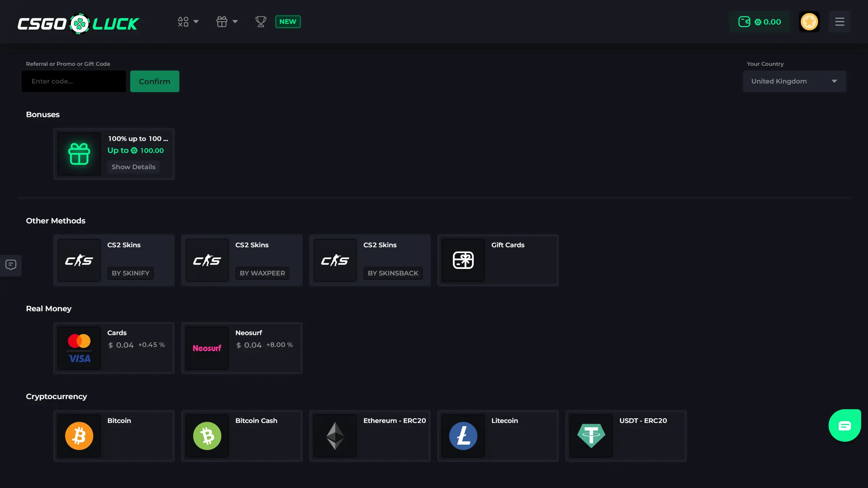Choose CS2 Skins by Waxpeer
Viewport: 868px width, 488px height.
click(242, 260)
